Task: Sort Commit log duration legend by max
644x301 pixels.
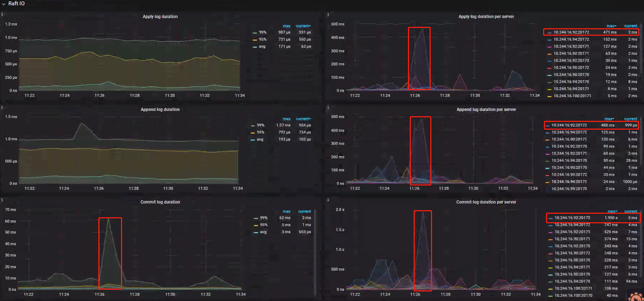Action: [x=287, y=212]
